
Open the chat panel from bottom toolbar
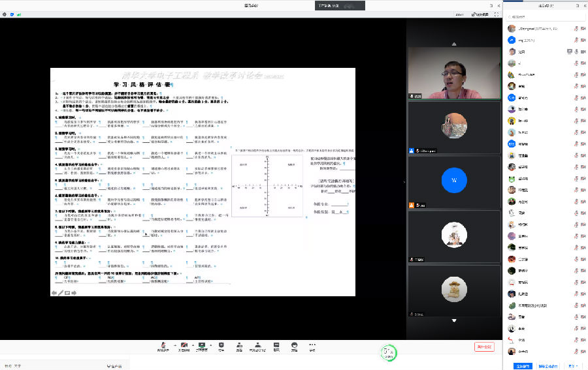[276, 346]
